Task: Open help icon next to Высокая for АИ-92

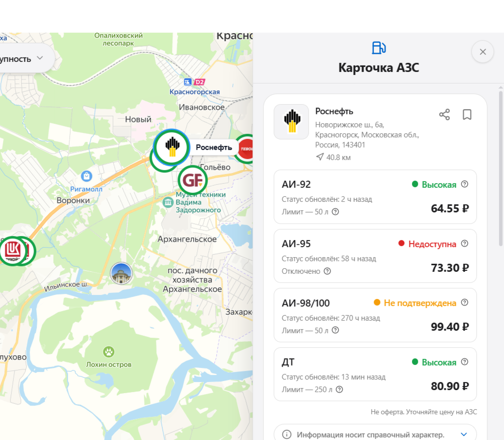Action: click(464, 184)
